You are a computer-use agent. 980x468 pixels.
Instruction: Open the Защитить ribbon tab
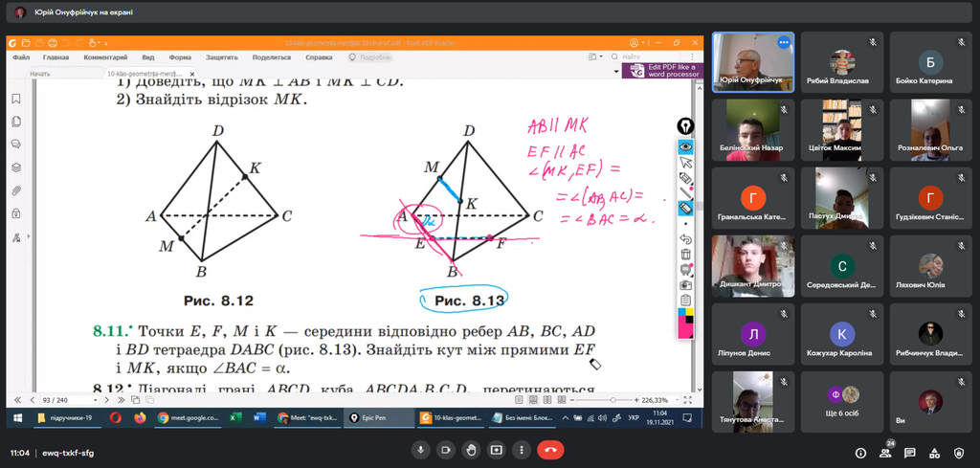pos(222,57)
